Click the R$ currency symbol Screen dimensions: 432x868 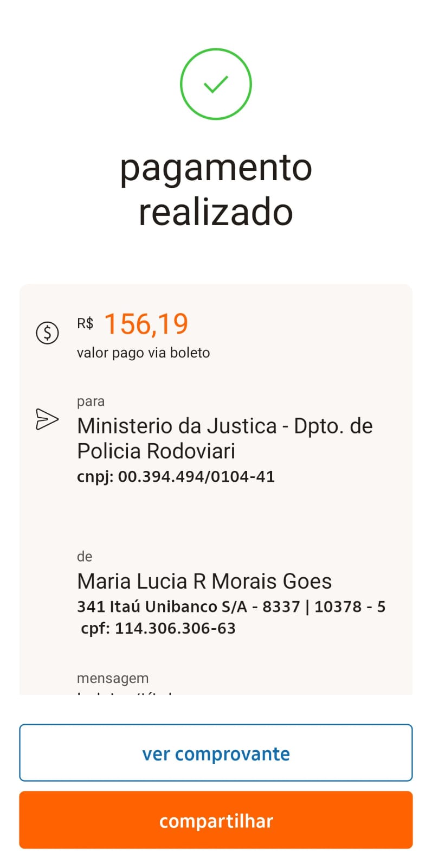pyautogui.click(x=85, y=324)
